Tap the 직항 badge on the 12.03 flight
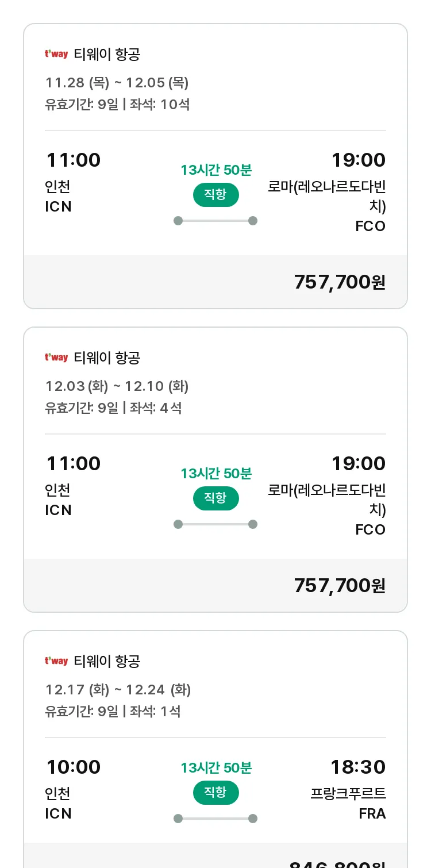Image resolution: width=431 pixels, height=868 pixels. click(215, 498)
